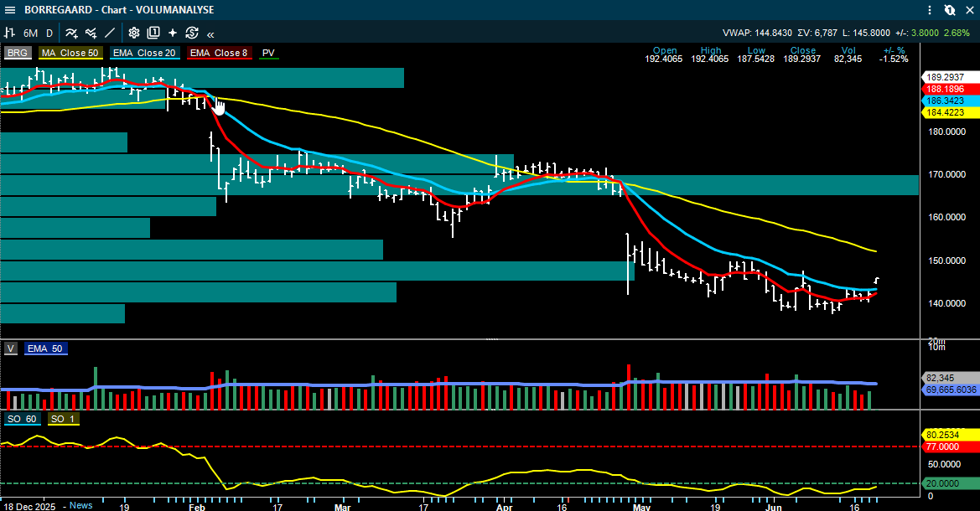
Task: Open the News link in bottom bar
Action: (81, 505)
